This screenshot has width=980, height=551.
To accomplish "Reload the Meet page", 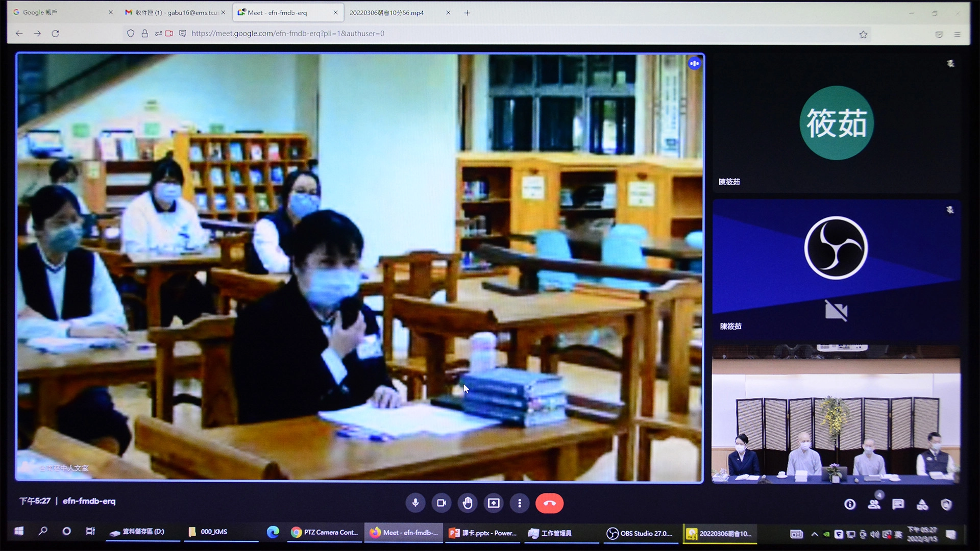I will tap(55, 33).
